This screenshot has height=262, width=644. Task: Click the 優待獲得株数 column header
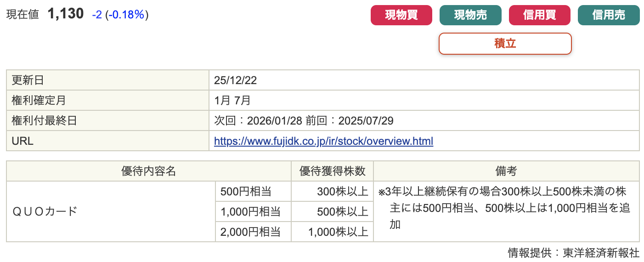tap(332, 171)
